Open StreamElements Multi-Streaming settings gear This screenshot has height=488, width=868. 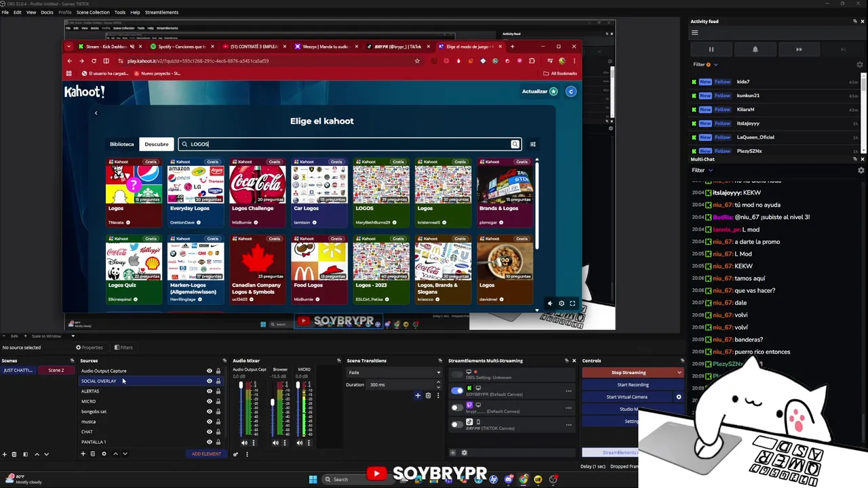pos(465,453)
